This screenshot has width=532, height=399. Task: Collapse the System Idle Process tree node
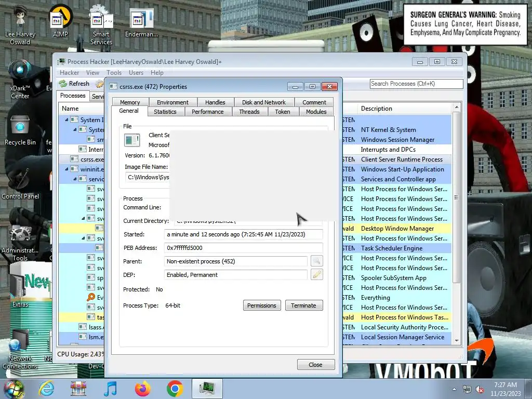pyautogui.click(x=66, y=120)
